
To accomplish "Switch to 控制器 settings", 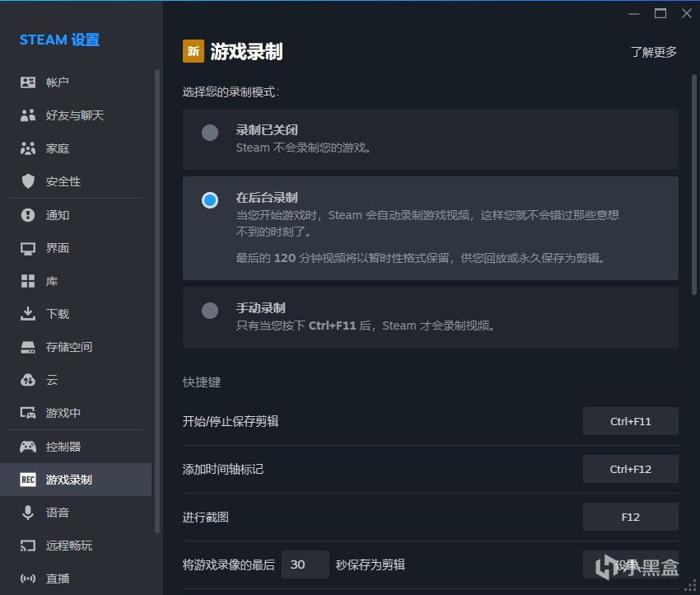I will pos(76,447).
